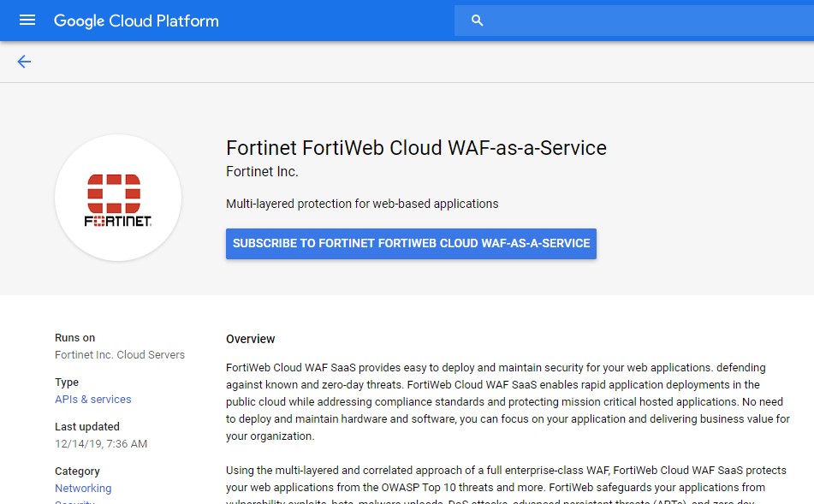Screen dimensions: 814x504
Task: Subscribe to Fortinet FortiWeb Cloud WAF-as-a-Service
Action: pos(411,243)
